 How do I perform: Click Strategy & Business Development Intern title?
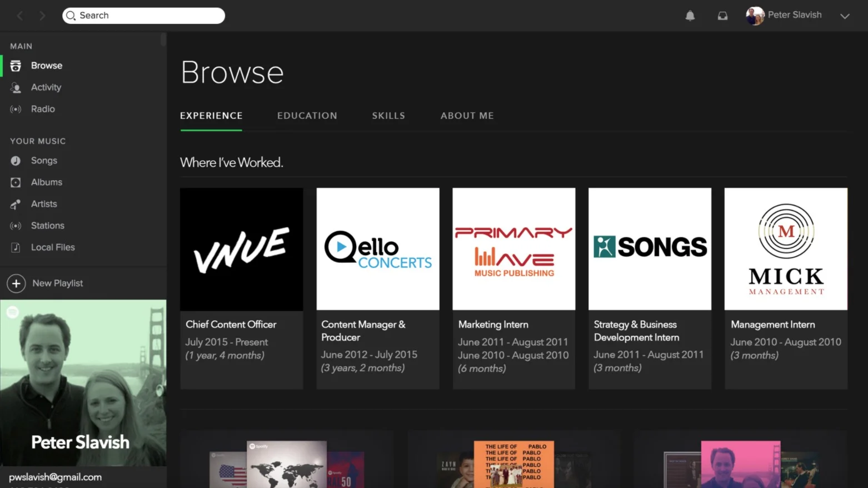coord(637,331)
